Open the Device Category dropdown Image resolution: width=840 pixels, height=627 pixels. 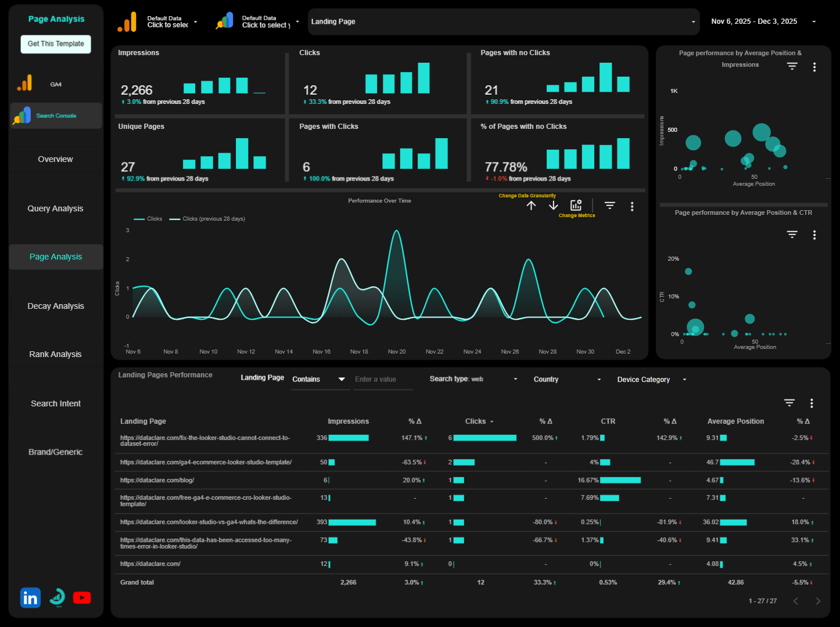[649, 379]
